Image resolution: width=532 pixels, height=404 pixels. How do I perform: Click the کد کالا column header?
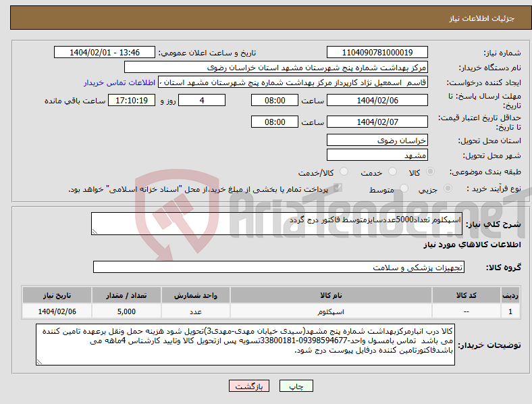(x=467, y=295)
